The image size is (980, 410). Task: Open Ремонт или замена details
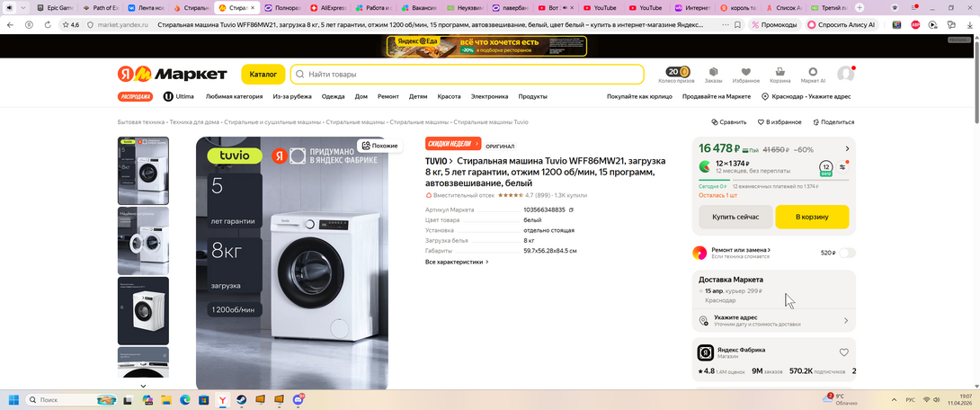coord(741,249)
